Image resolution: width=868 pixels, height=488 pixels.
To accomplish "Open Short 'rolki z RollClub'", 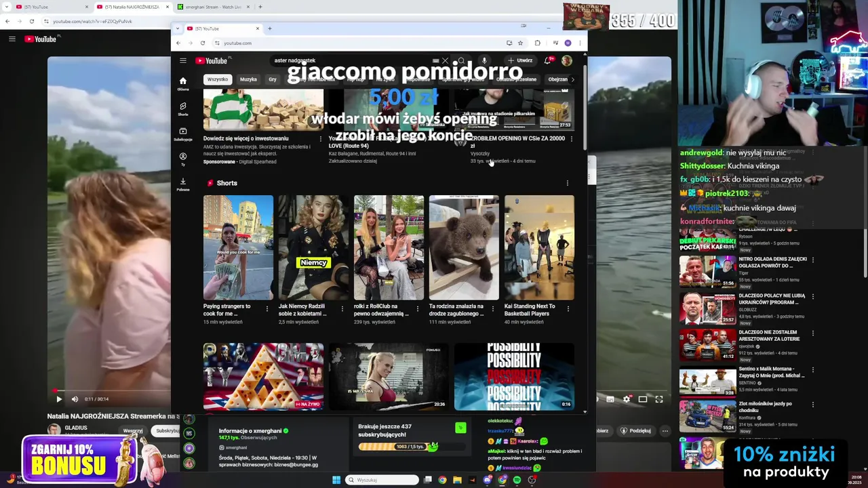I will point(389,247).
